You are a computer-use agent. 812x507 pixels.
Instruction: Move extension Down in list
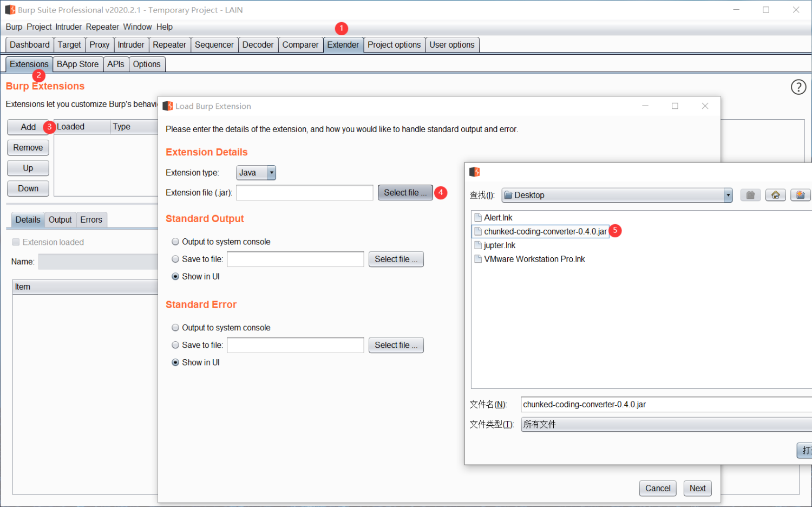pyautogui.click(x=28, y=188)
